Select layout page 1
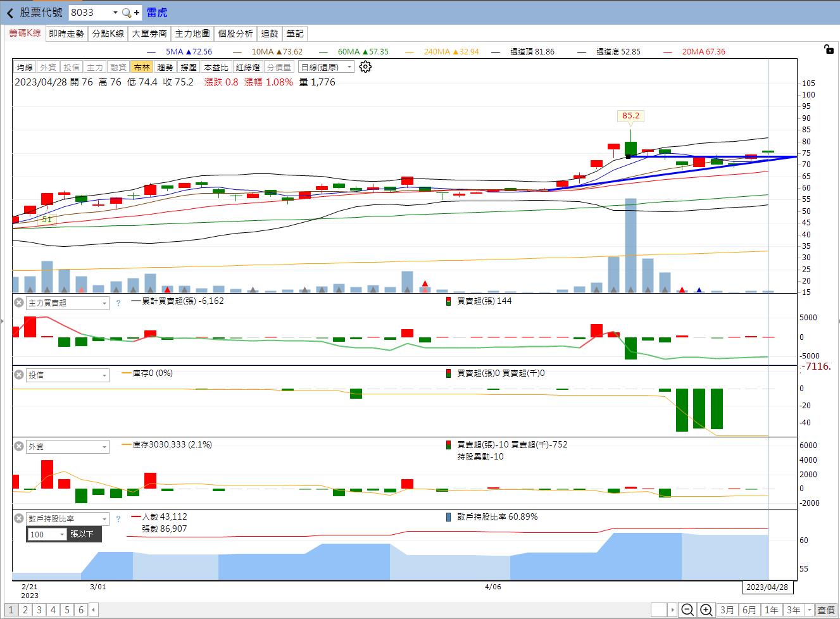840x619 pixels. click(x=11, y=610)
